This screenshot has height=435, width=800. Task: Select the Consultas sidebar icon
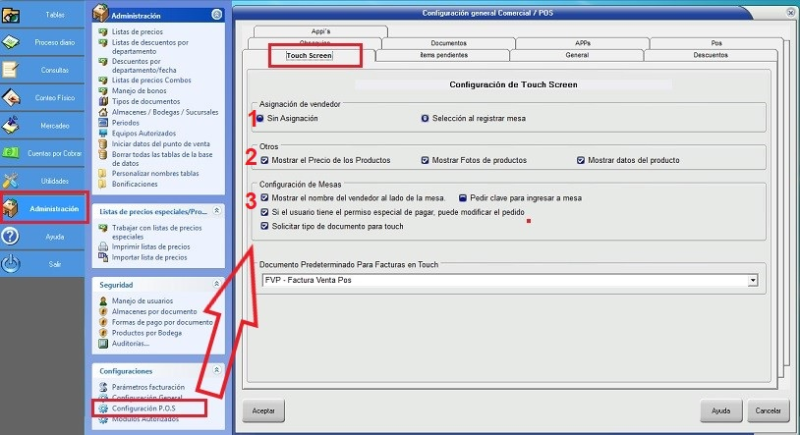point(12,71)
